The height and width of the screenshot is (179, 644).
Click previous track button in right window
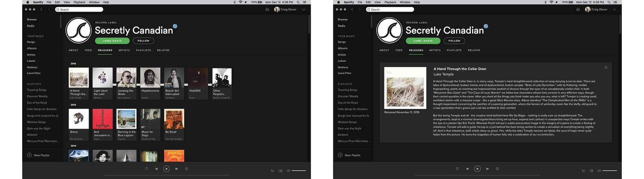tap(467, 169)
